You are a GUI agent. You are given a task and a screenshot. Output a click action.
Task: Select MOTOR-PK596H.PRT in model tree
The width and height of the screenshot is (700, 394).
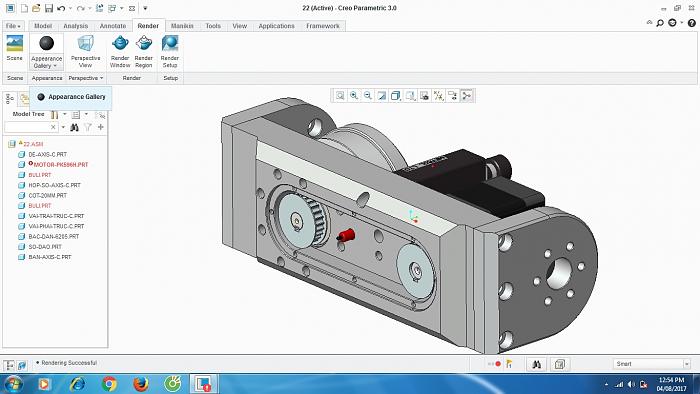point(61,165)
